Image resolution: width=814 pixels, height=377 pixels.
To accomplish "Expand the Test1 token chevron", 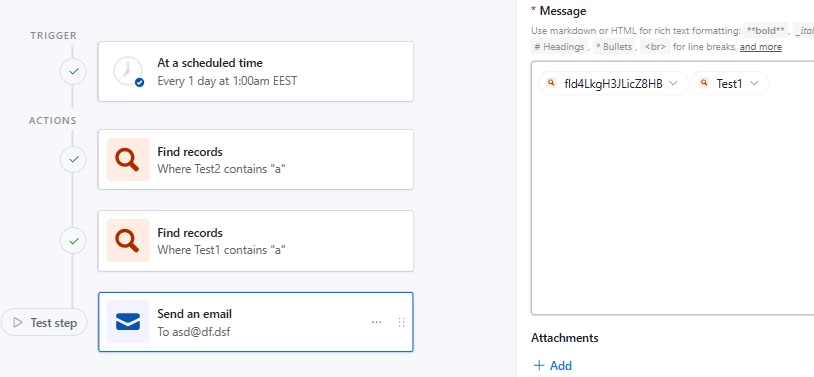I will tap(754, 83).
